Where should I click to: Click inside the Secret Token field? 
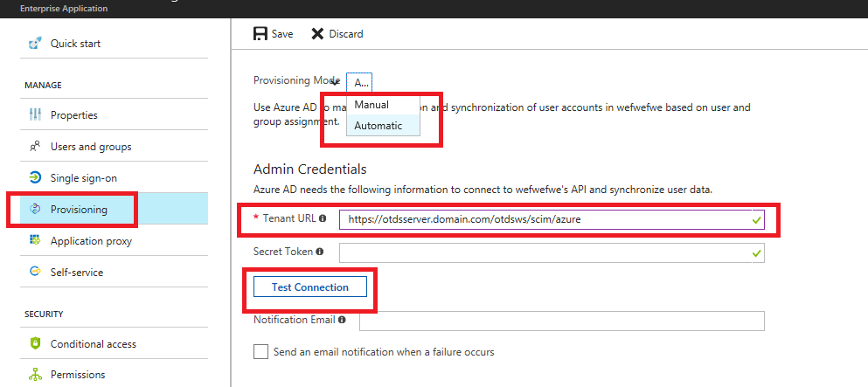552,252
